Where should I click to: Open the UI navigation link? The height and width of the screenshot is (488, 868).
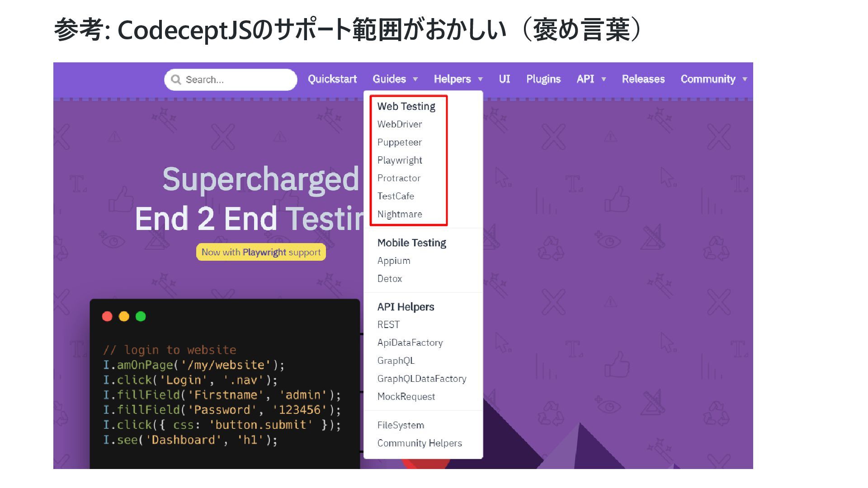tap(505, 79)
